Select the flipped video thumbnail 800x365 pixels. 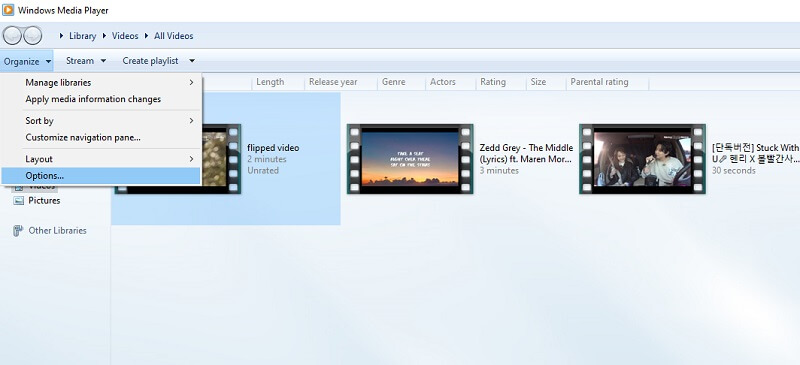pos(222,159)
